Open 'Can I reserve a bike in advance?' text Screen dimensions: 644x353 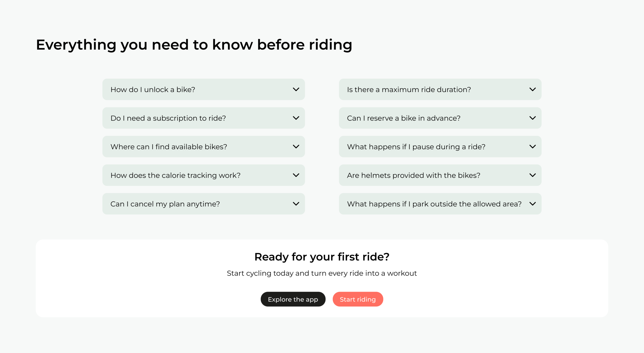[404, 118]
